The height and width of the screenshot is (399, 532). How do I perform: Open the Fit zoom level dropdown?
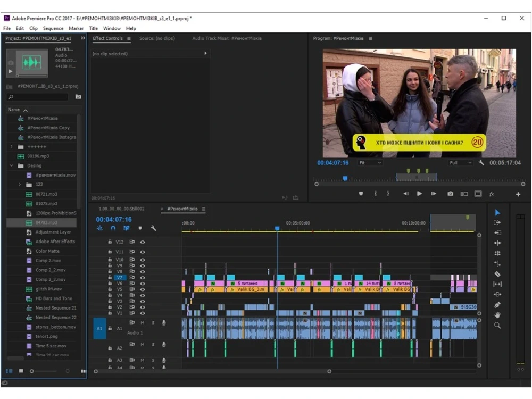point(370,163)
